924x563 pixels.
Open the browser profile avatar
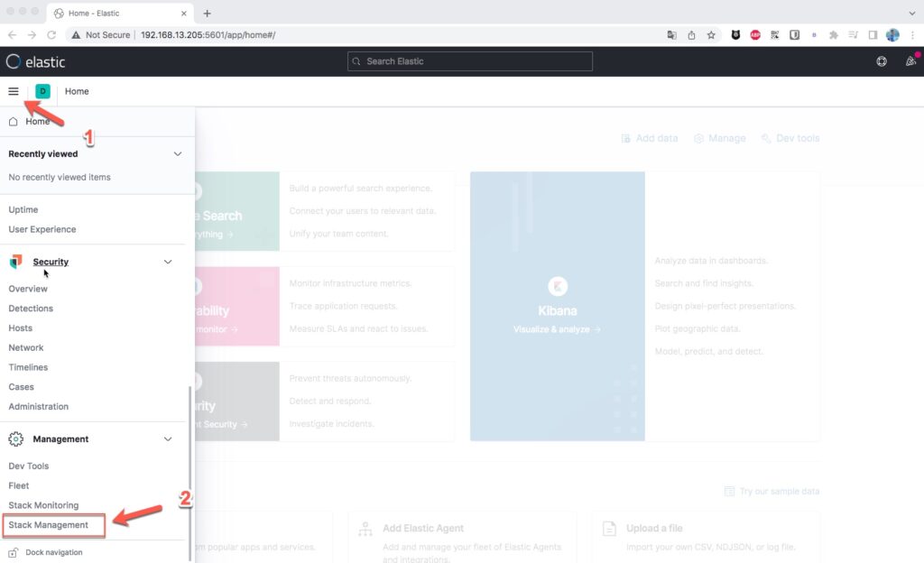pos(892,35)
